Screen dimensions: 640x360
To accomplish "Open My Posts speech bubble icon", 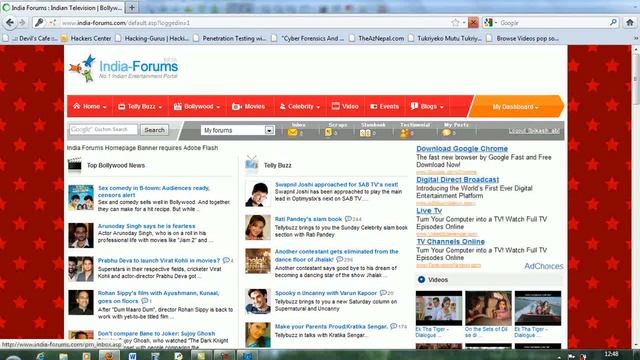I will [x=447, y=133].
